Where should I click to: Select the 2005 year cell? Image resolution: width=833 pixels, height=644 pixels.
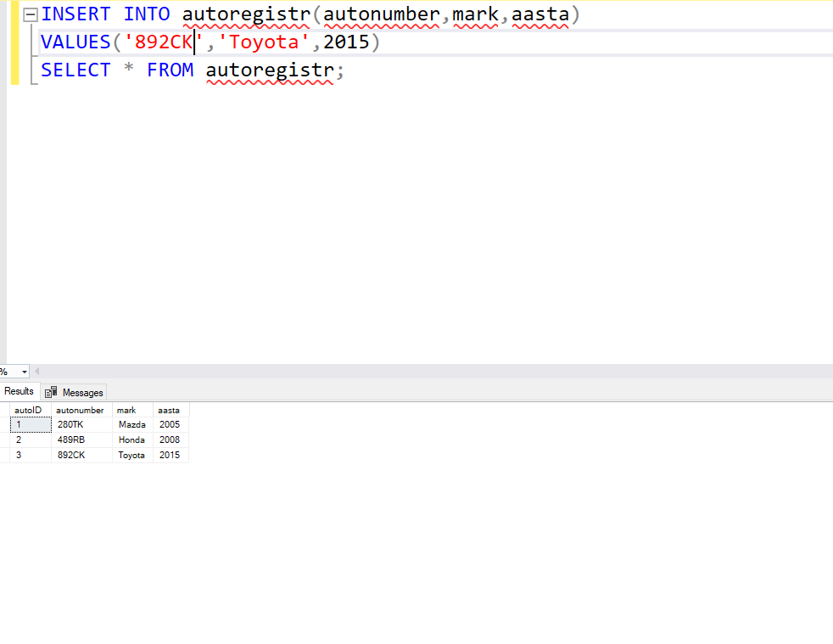click(x=171, y=424)
